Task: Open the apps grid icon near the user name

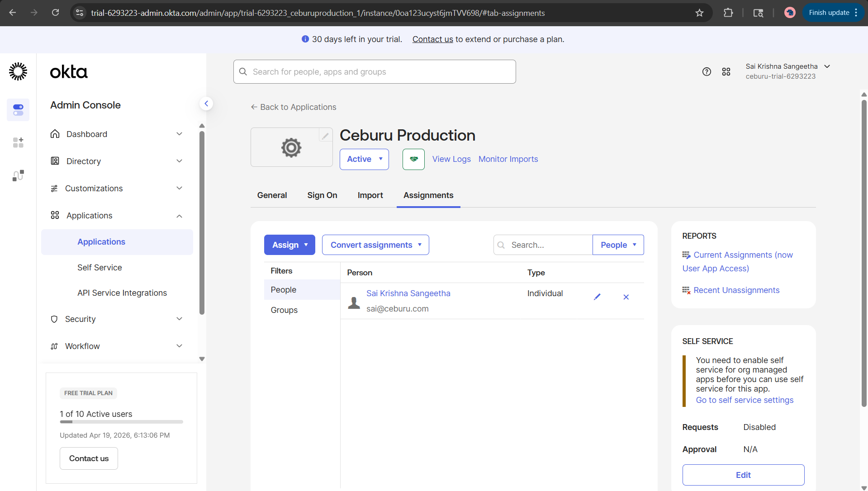Action: click(x=726, y=71)
